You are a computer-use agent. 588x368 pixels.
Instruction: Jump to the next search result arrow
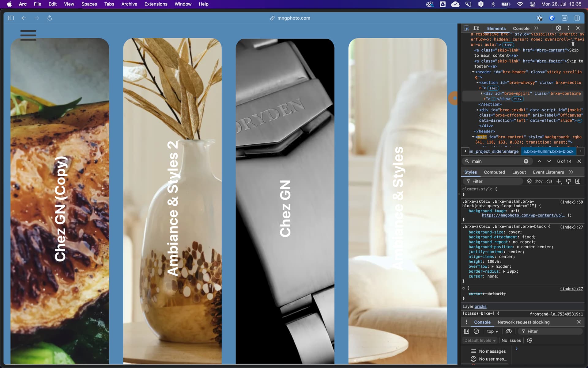click(549, 161)
